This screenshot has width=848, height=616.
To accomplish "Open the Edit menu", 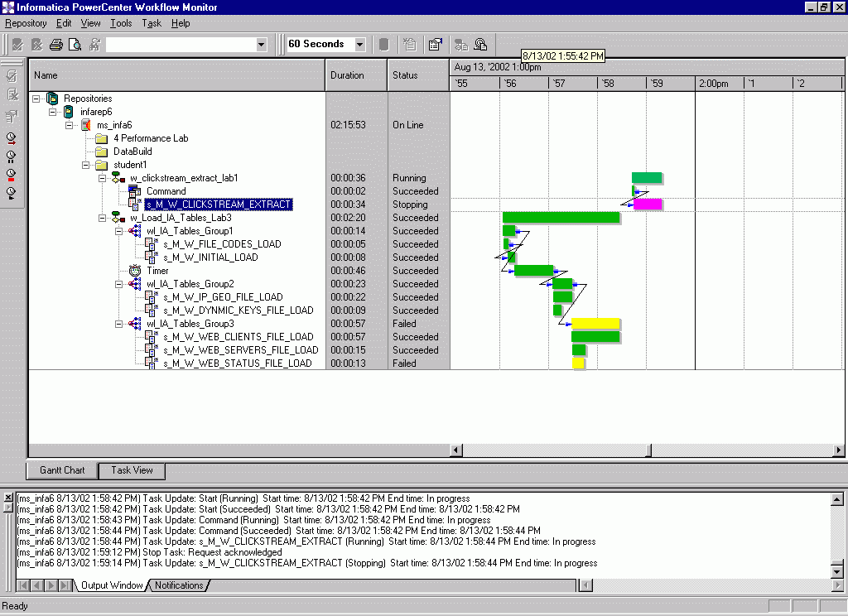I will click(x=64, y=23).
